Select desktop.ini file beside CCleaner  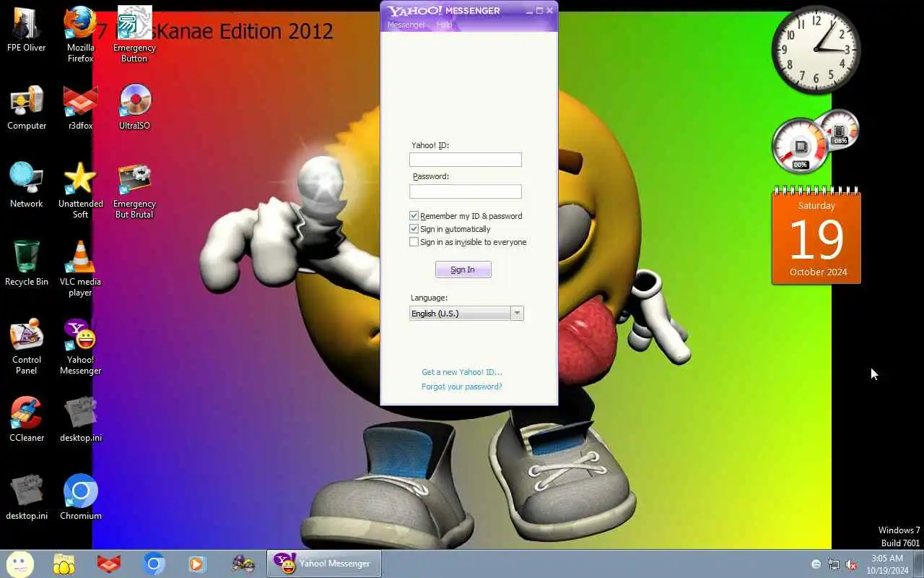80,420
